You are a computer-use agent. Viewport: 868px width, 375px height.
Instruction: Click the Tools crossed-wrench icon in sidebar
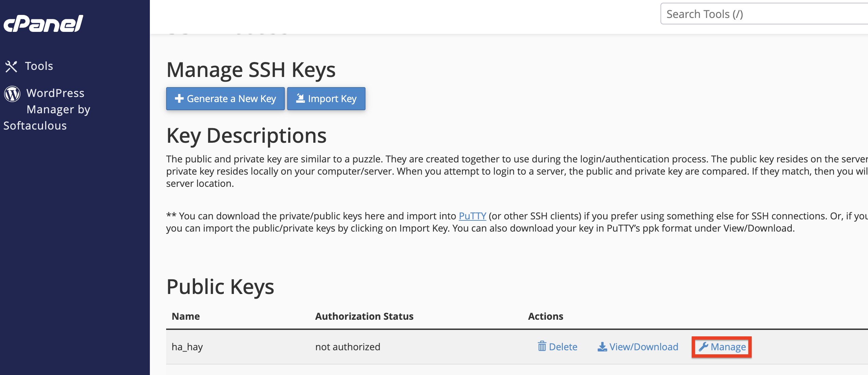[11, 66]
